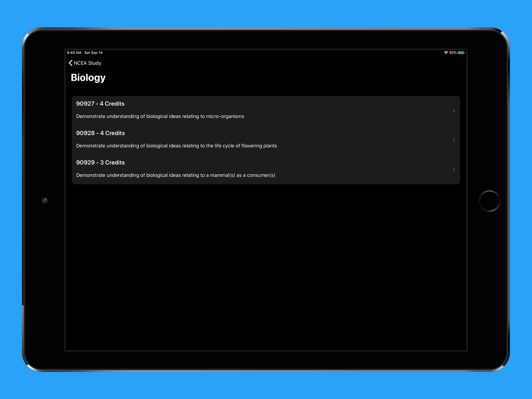Go back via NCEA Study label

[87, 63]
